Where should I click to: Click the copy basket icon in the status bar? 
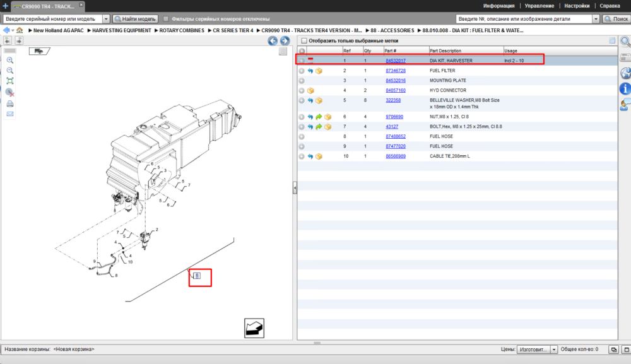tap(614, 349)
